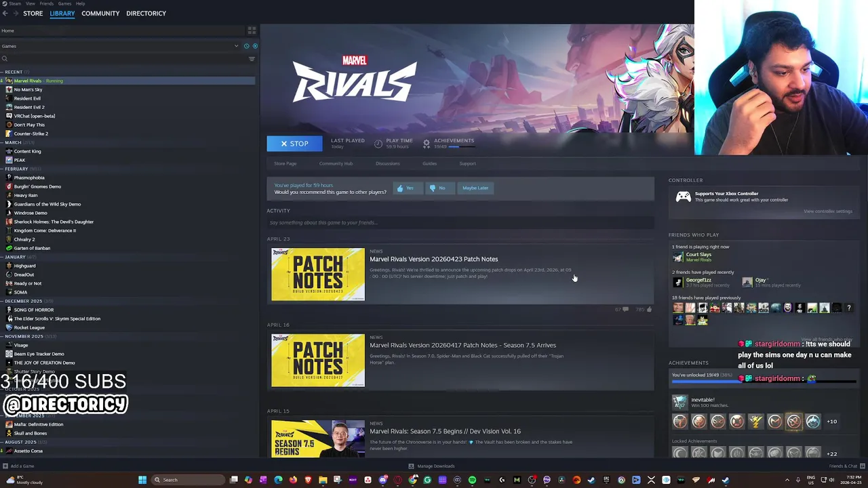Select No Man's Sky in library
The image size is (868, 488).
28,89
